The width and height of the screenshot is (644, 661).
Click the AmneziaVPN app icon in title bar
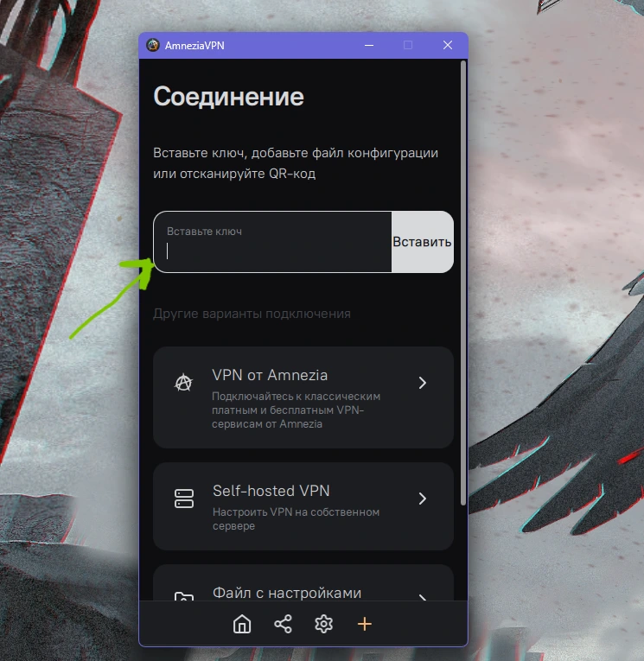click(x=153, y=46)
